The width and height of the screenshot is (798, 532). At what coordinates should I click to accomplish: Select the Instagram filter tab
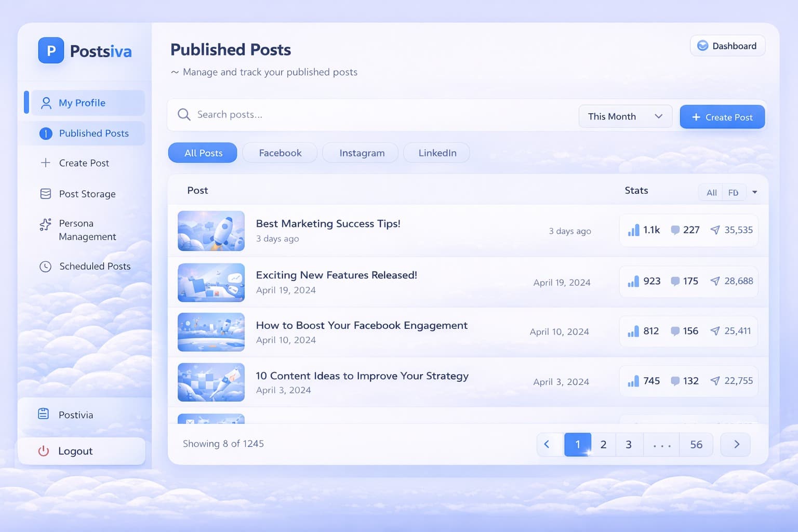(x=362, y=153)
